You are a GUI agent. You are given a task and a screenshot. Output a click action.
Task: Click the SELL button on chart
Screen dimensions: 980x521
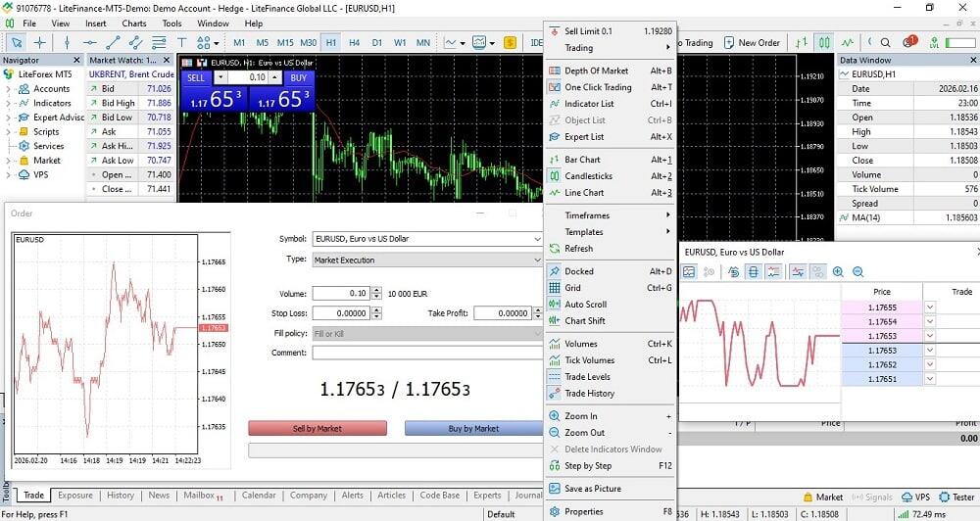(196, 77)
